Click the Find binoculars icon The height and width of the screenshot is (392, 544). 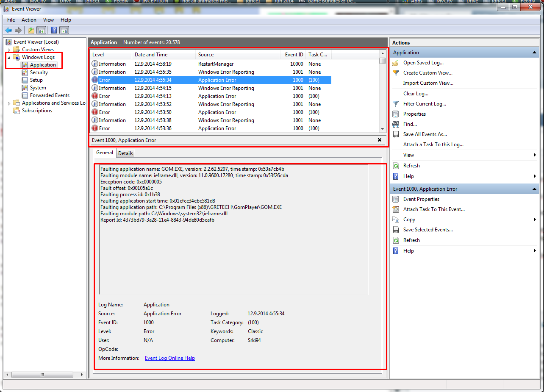point(396,124)
